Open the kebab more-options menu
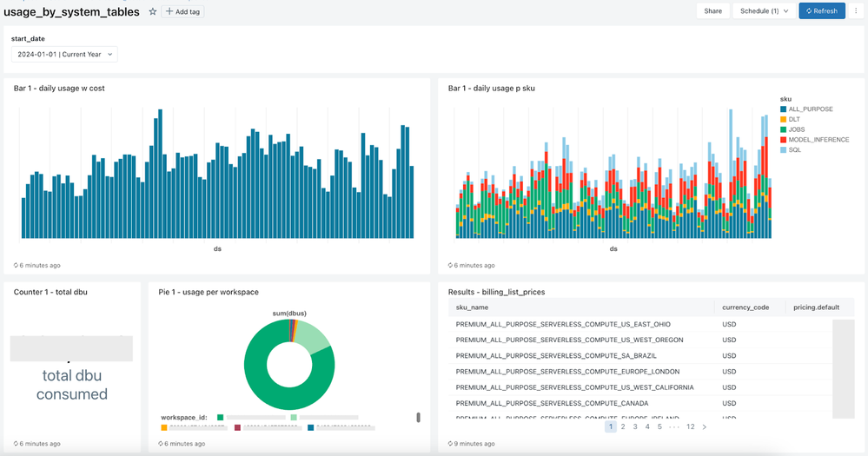868x456 pixels. click(857, 11)
